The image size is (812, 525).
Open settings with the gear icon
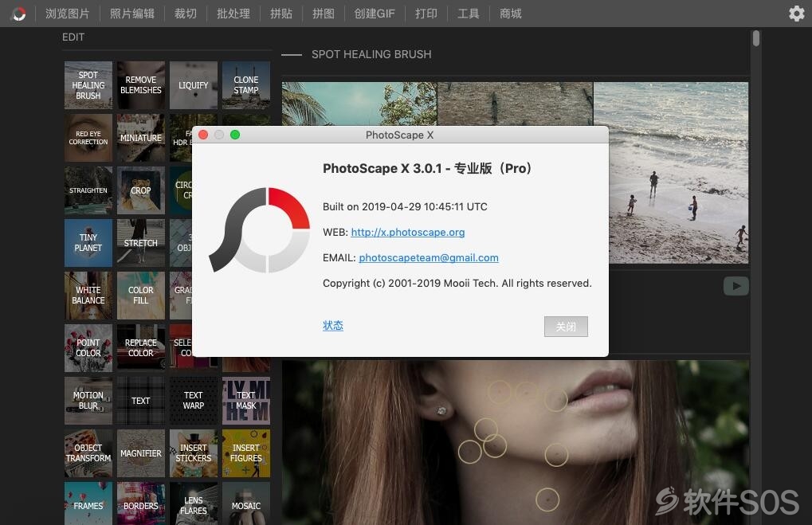coord(797,14)
